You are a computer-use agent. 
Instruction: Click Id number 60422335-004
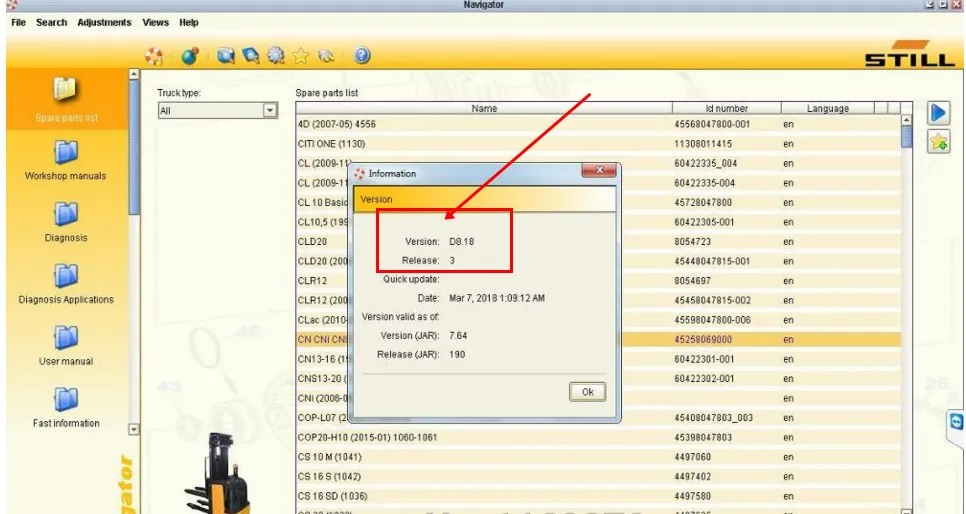705,183
